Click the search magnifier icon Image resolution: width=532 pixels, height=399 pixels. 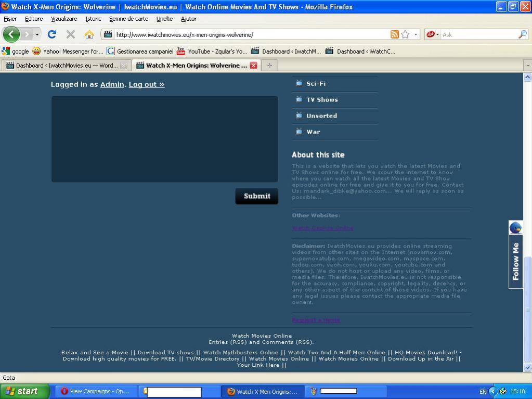tap(523, 34)
